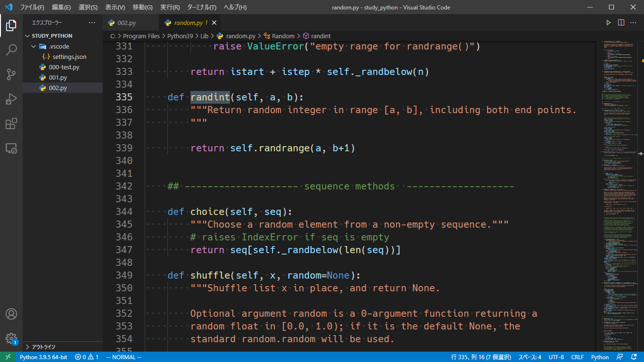
Task: Change the UTF-8 file encoding
Action: click(556, 357)
